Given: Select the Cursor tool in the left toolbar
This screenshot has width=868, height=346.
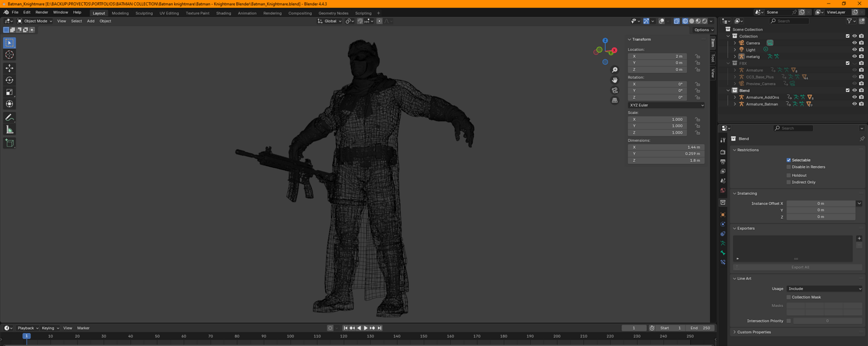Looking at the screenshot, I should pyautogui.click(x=9, y=54).
